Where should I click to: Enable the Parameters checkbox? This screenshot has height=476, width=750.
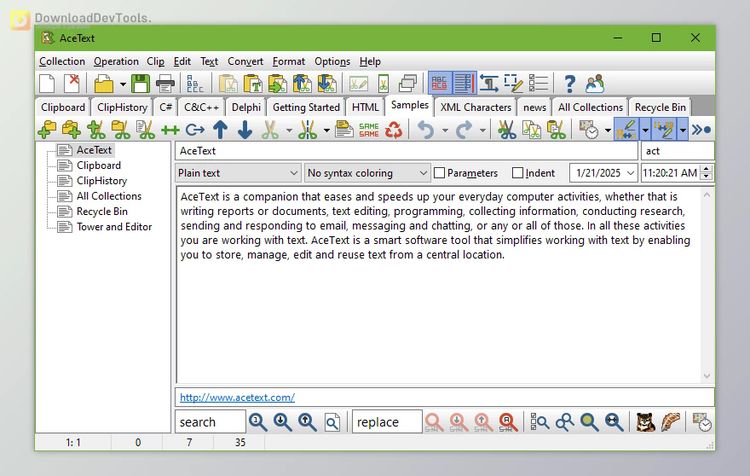440,173
